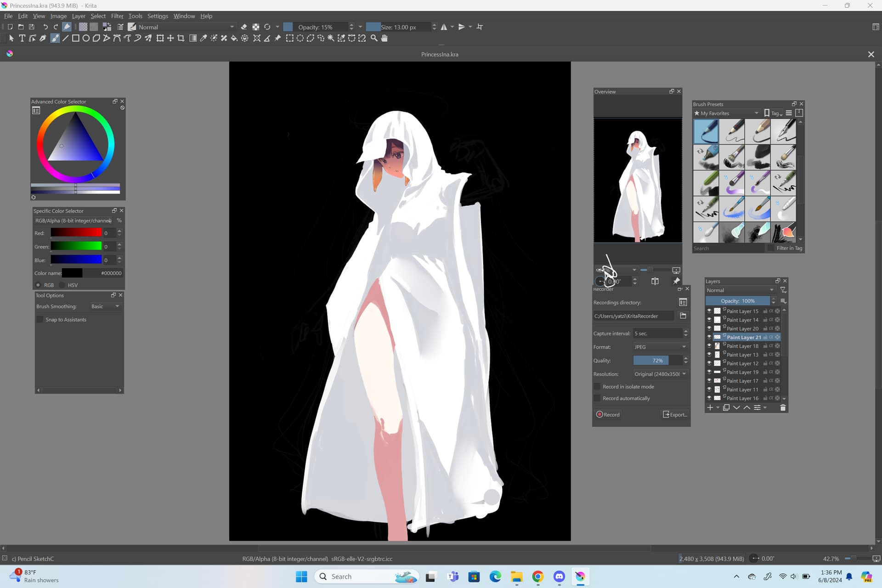Expand the recorder Format JPEG dropdown
Image resolution: width=882 pixels, height=588 pixels.
coord(660,347)
